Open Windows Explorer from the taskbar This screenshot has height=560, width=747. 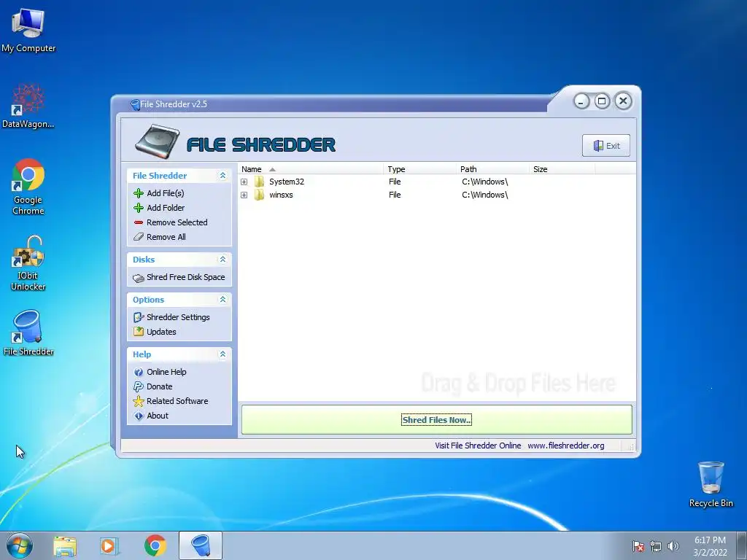click(x=65, y=545)
